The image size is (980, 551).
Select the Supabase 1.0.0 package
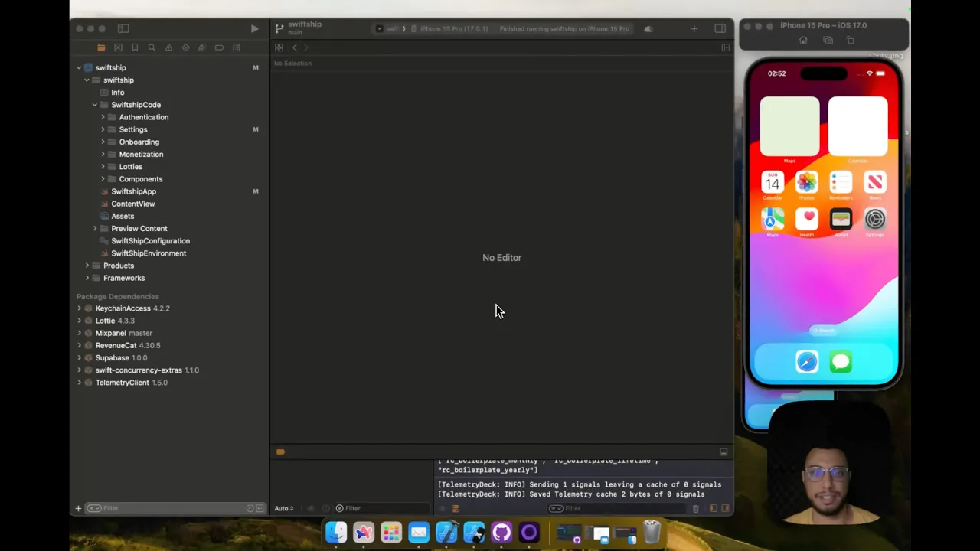120,357
